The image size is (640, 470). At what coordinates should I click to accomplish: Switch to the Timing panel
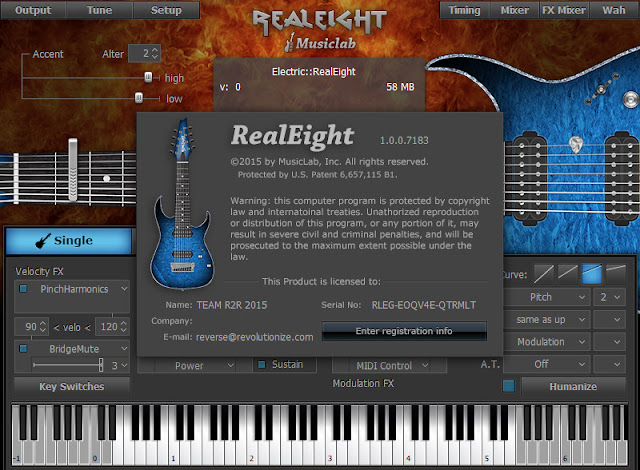click(x=464, y=10)
